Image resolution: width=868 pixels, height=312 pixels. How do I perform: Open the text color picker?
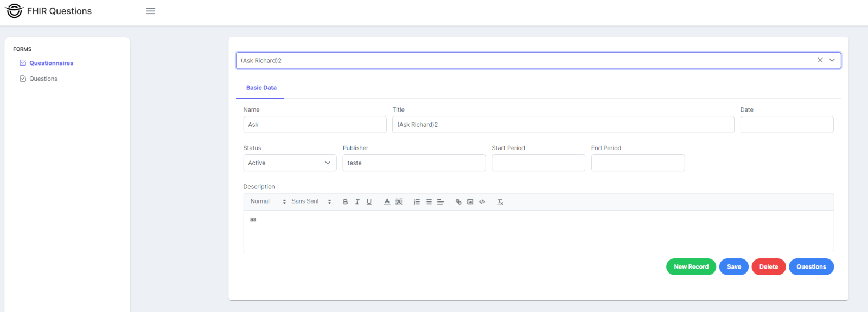pyautogui.click(x=387, y=202)
